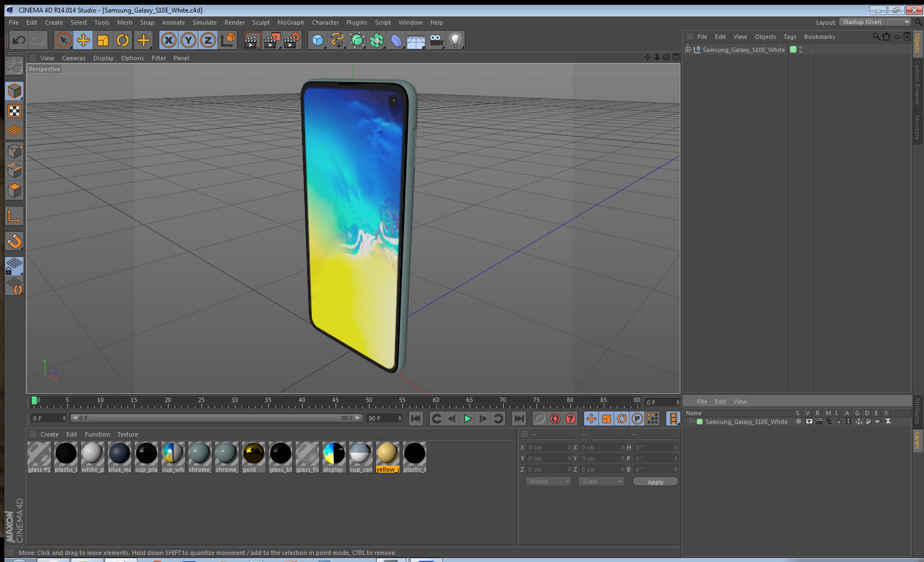
Task: Toggle viewport layout maximize icon
Action: click(x=675, y=58)
